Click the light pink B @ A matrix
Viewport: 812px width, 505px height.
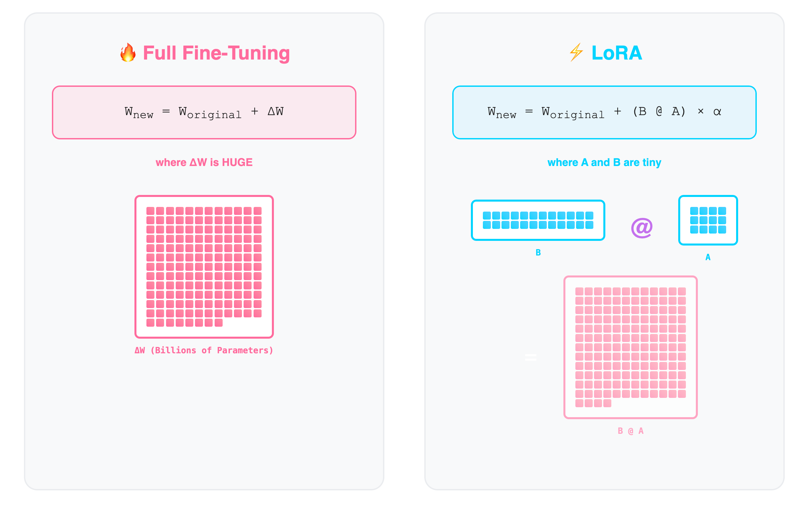(631, 347)
